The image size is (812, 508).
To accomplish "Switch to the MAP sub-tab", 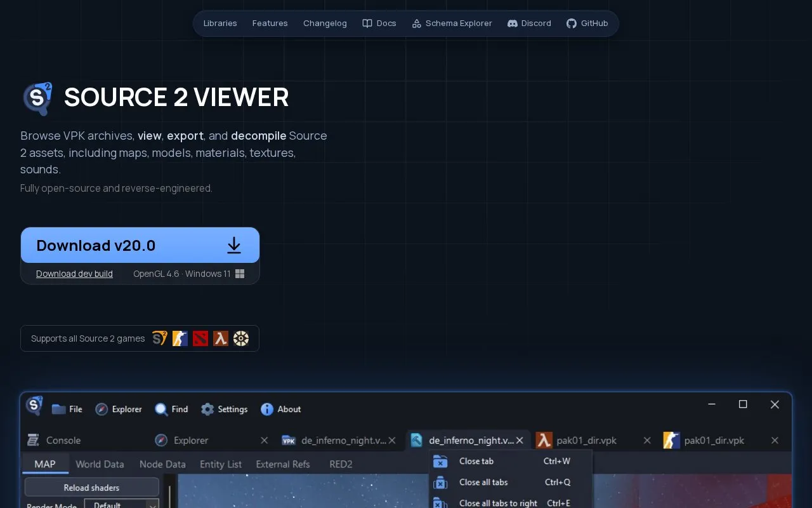I will tap(45, 464).
